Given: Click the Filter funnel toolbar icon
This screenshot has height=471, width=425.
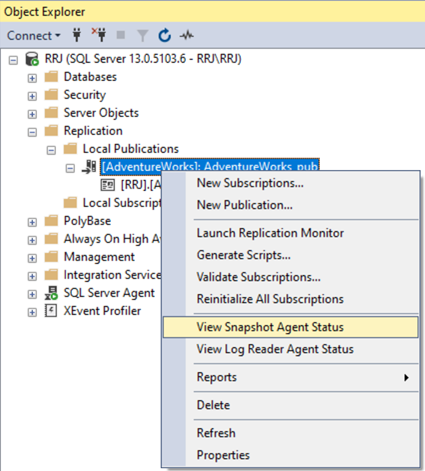Looking at the screenshot, I should [142, 35].
